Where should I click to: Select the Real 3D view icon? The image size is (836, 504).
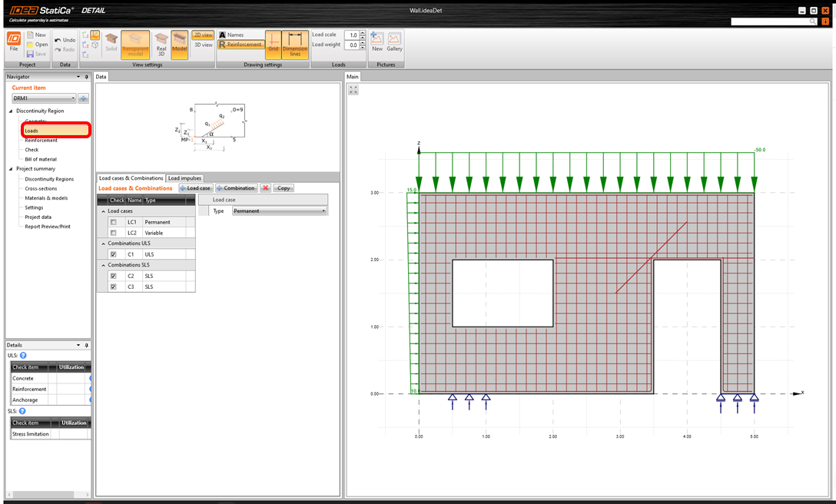(x=161, y=42)
